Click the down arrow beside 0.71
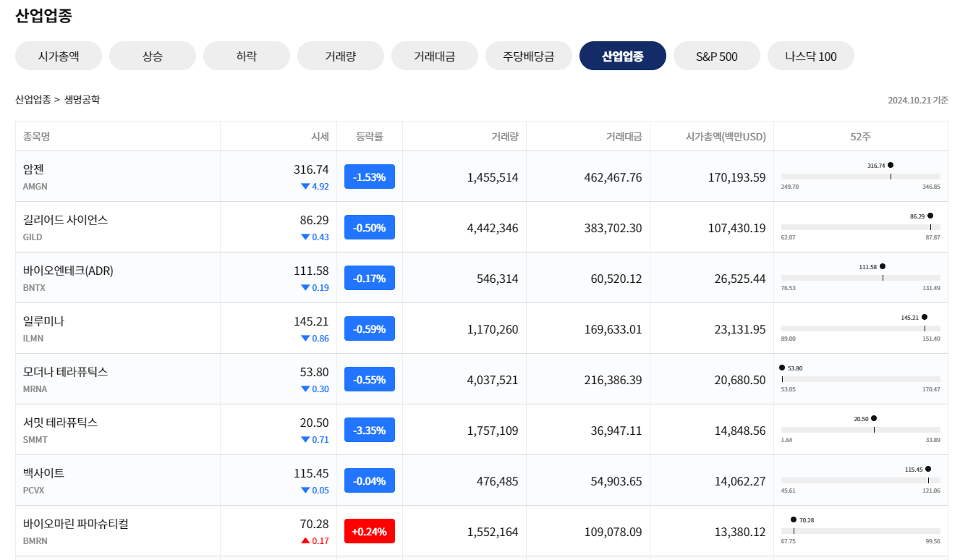960x560 pixels. 305,440
